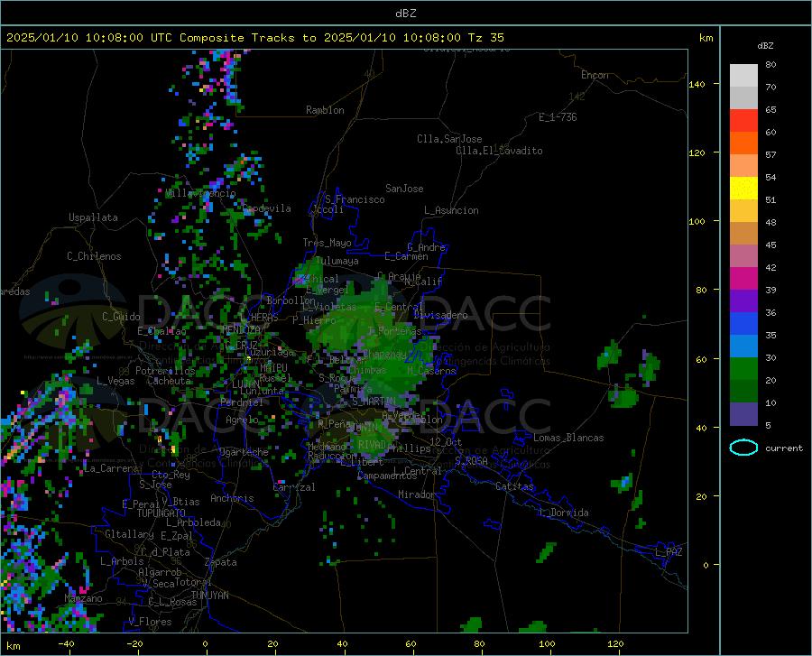Viewport: 812px width, 656px height.
Task: Click the 'M_Caseros' map label
Action: [431, 371]
